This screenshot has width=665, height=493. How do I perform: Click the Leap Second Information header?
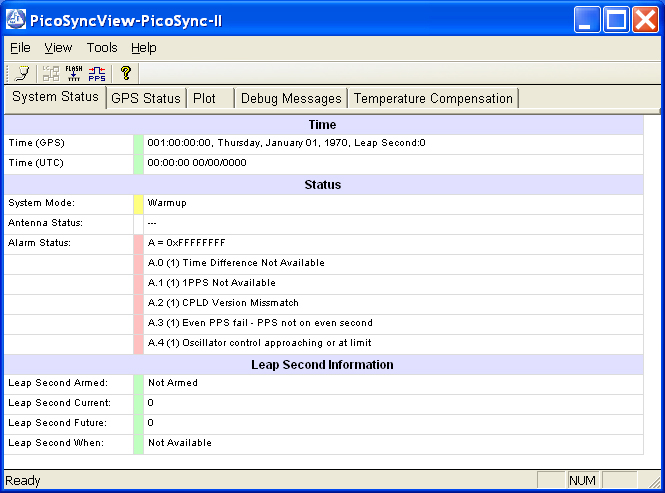[323, 364]
